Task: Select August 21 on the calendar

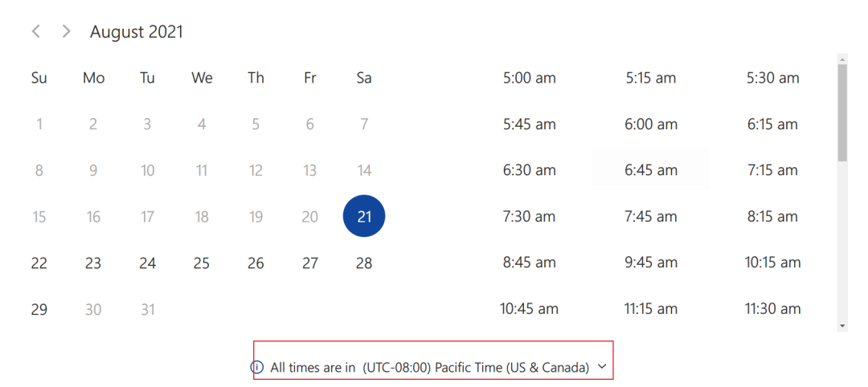Action: point(364,216)
